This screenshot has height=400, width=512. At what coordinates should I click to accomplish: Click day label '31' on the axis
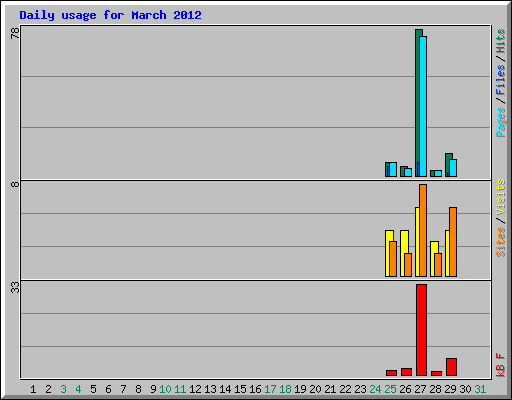point(480,389)
